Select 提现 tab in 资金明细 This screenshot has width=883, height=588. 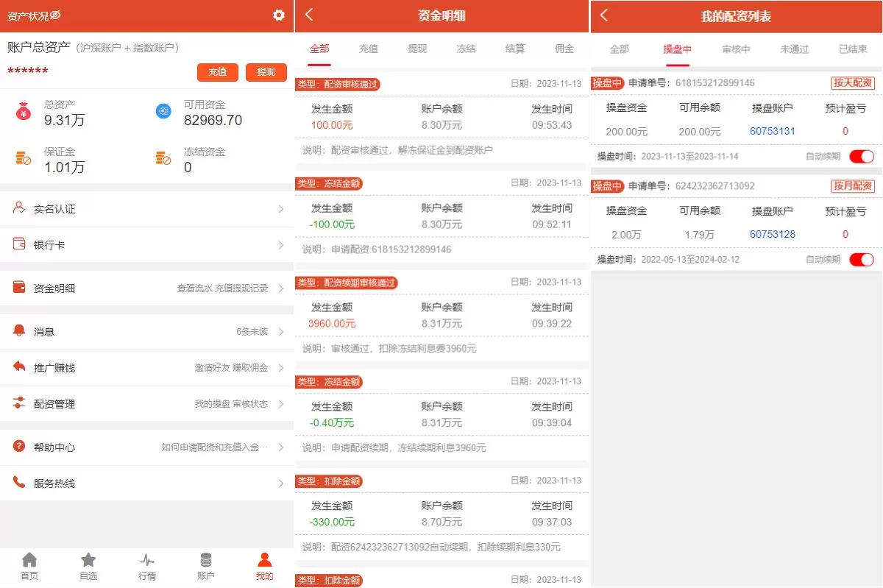(417, 49)
